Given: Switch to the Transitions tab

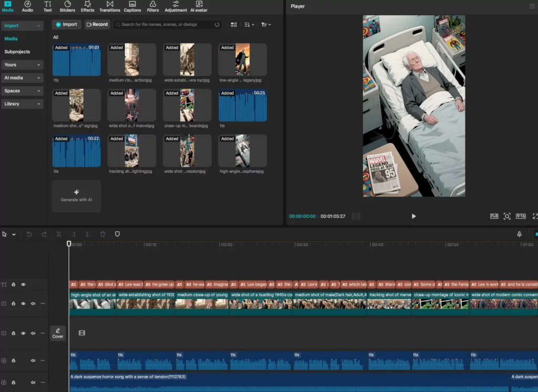Looking at the screenshot, I should 109,6.
